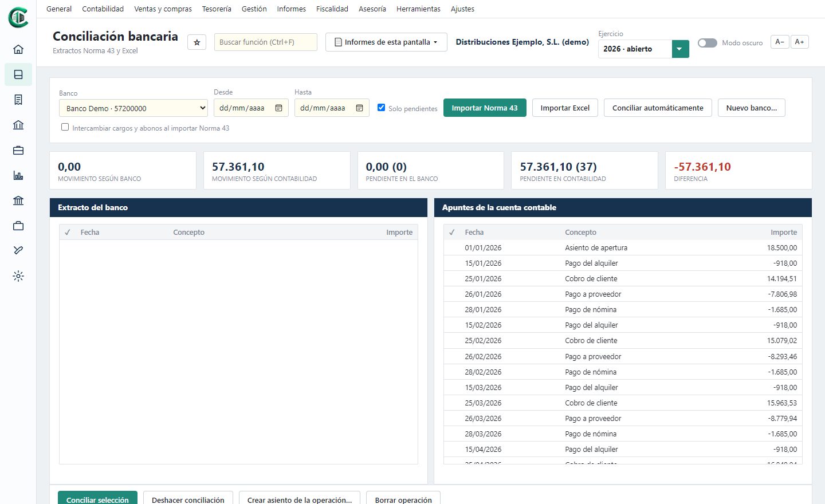
Task: Open the receipt icon in sidebar
Action: click(x=18, y=100)
